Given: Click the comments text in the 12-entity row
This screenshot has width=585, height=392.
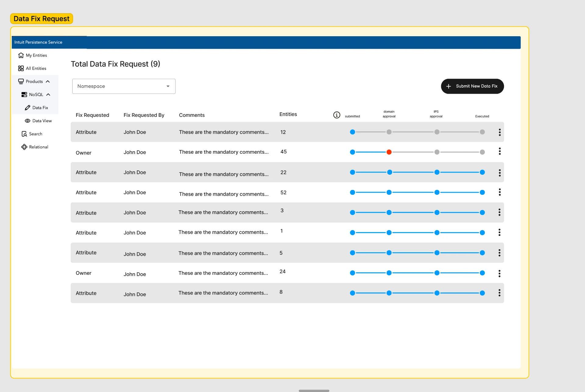Looking at the screenshot, I should tap(224, 132).
